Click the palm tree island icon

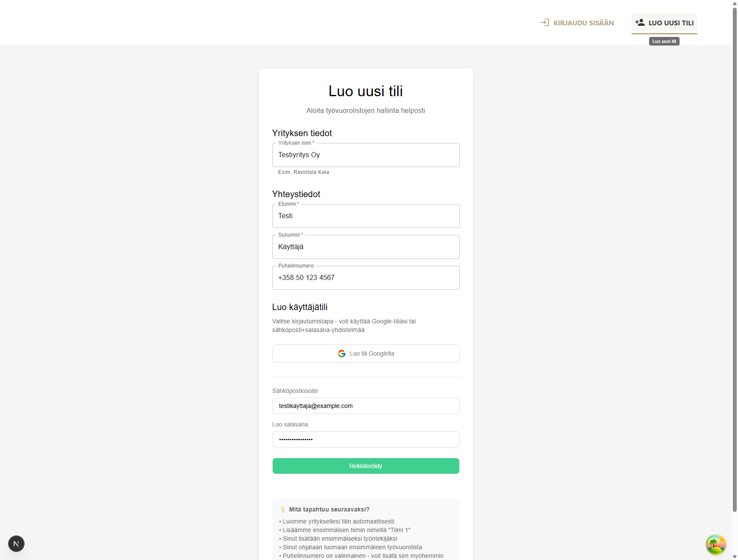point(716,545)
